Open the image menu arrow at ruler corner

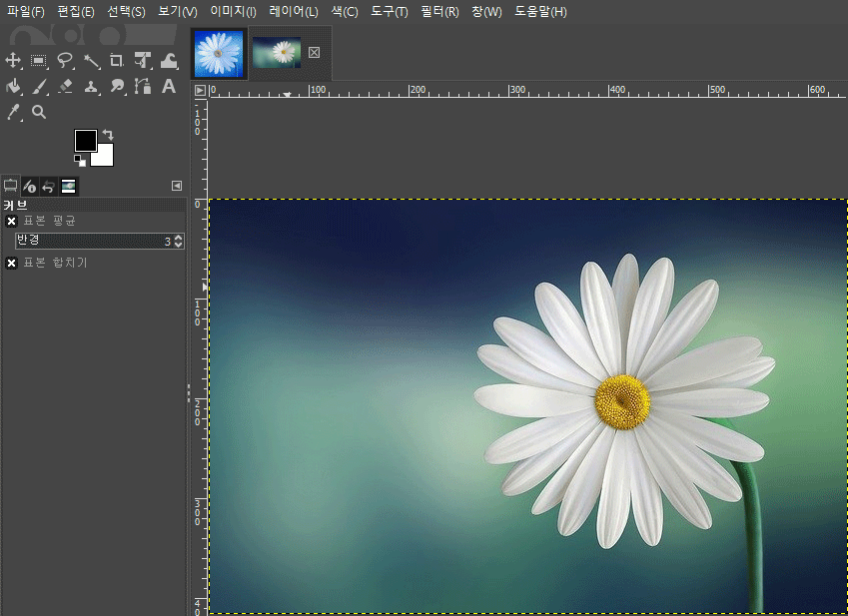200,91
